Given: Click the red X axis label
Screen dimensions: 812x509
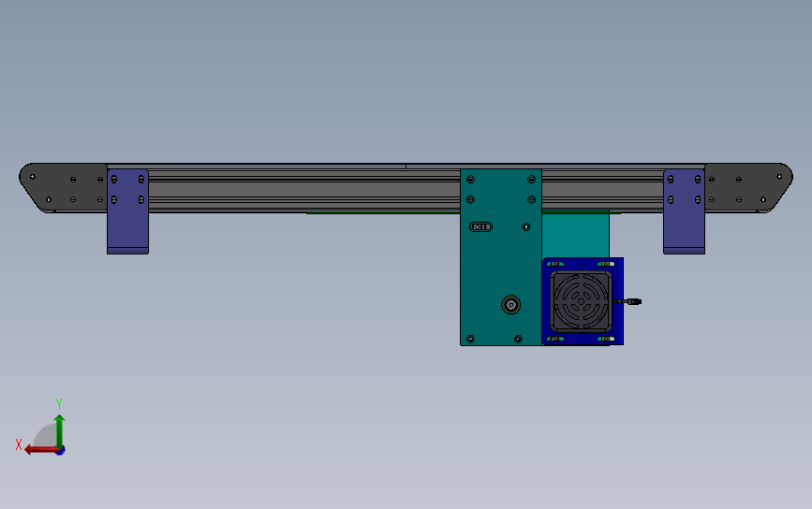Looking at the screenshot, I should pos(19,444).
